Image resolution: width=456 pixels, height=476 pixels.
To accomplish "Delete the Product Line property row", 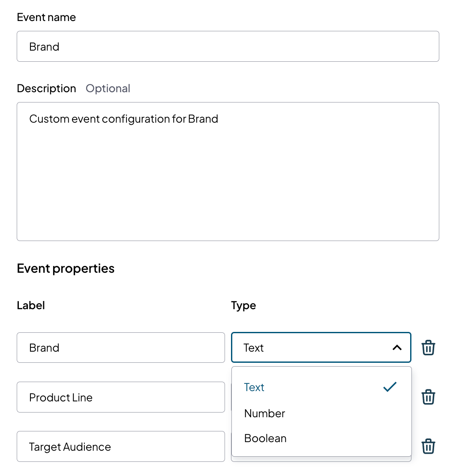I will [428, 397].
